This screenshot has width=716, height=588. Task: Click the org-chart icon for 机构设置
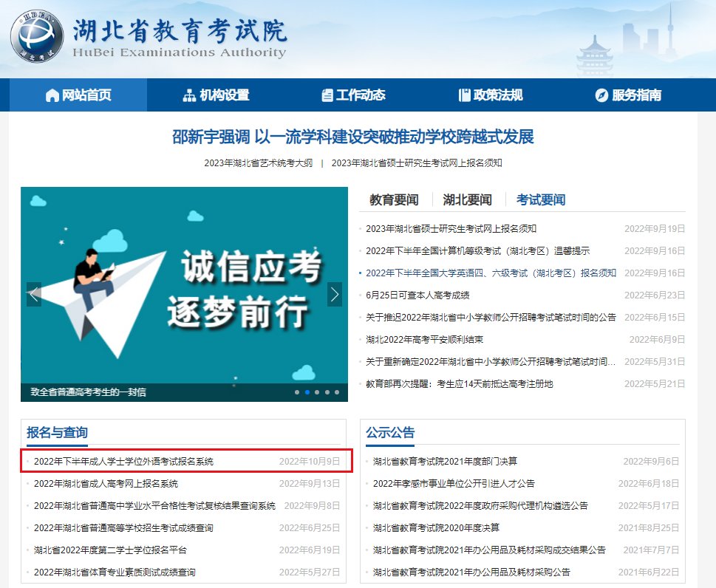(189, 95)
